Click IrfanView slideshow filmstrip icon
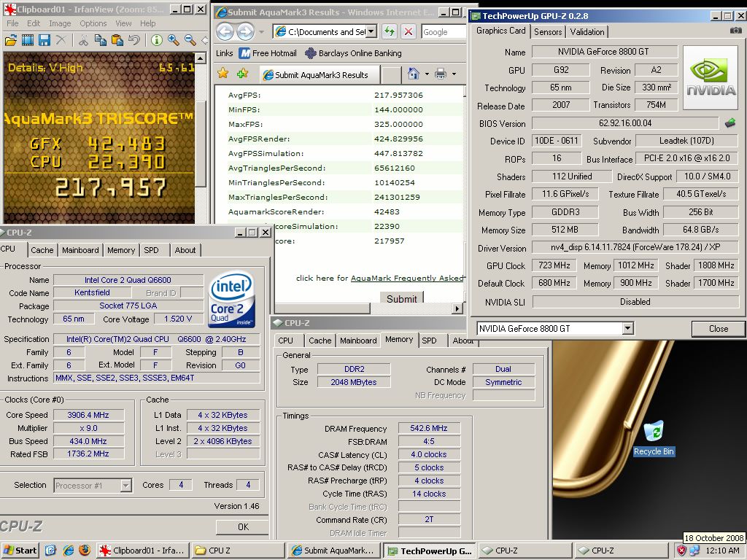The height and width of the screenshot is (560, 747). coord(28,40)
